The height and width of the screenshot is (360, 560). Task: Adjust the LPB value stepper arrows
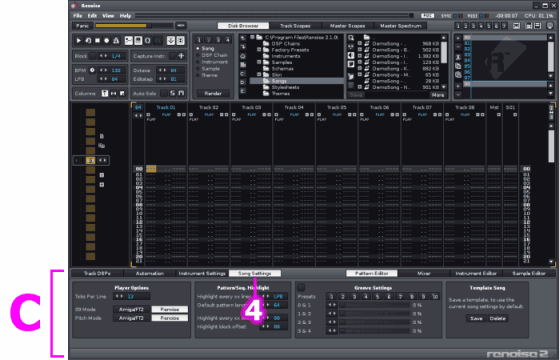(103, 79)
